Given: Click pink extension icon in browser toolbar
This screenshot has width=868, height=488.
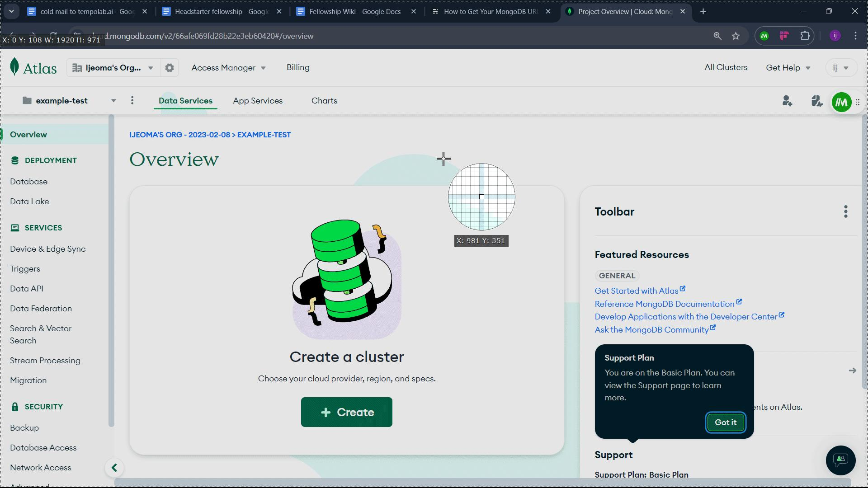Looking at the screenshot, I should [784, 36].
